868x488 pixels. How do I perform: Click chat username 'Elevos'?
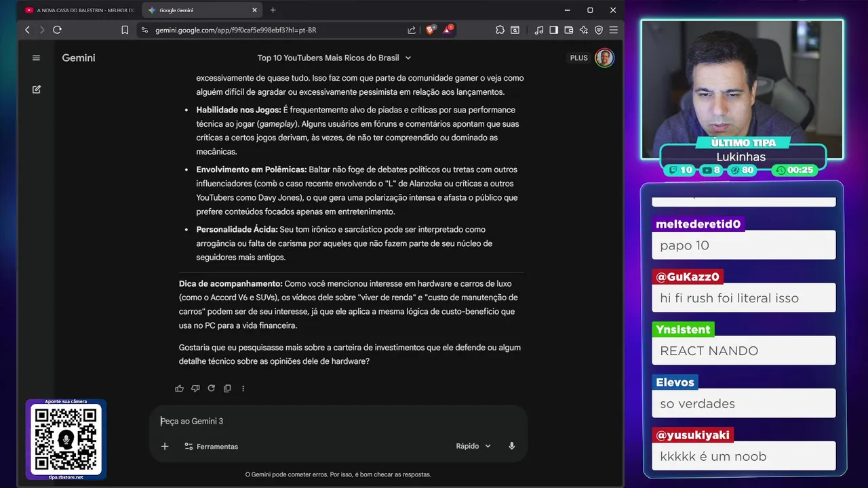click(675, 382)
